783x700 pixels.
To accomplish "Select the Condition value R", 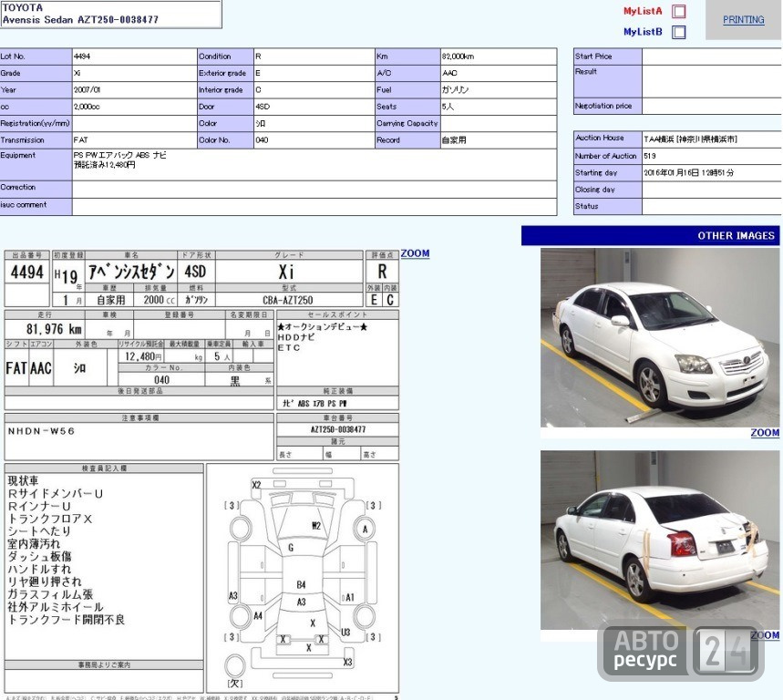I will tap(258, 57).
